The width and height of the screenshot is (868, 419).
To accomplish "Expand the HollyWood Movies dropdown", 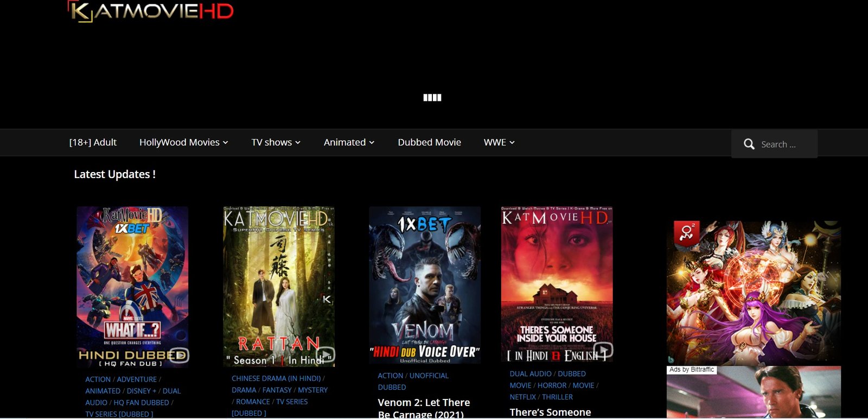I will pyautogui.click(x=183, y=142).
